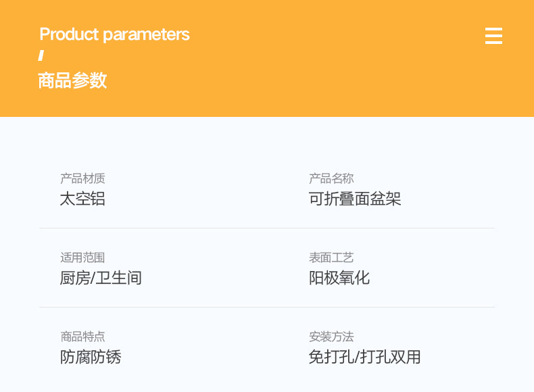The image size is (534, 392).
Task: Click the 适用范围 label
Action: (82, 258)
